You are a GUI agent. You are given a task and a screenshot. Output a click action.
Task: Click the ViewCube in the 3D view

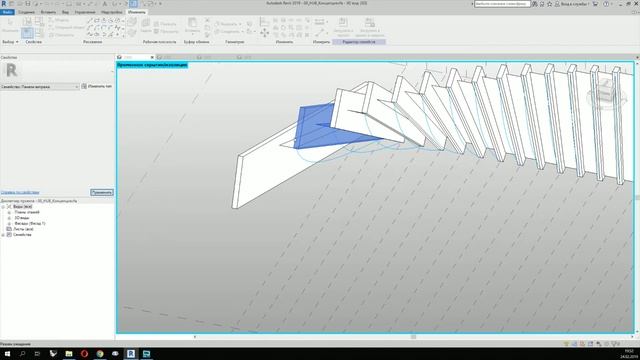606,94
